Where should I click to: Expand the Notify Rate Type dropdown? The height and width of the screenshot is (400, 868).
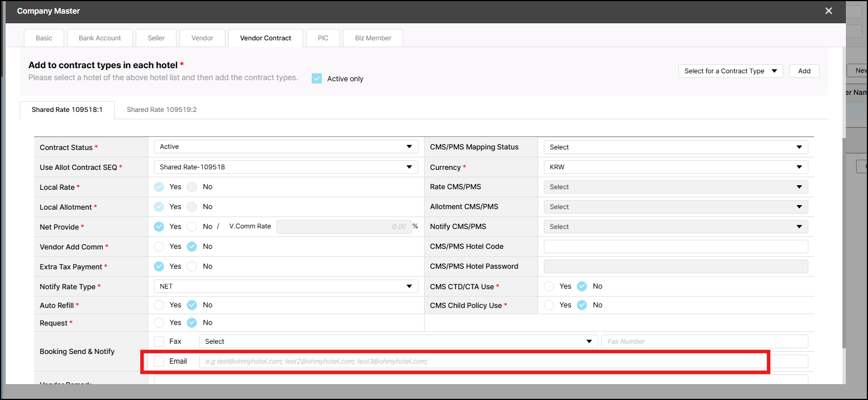click(286, 286)
